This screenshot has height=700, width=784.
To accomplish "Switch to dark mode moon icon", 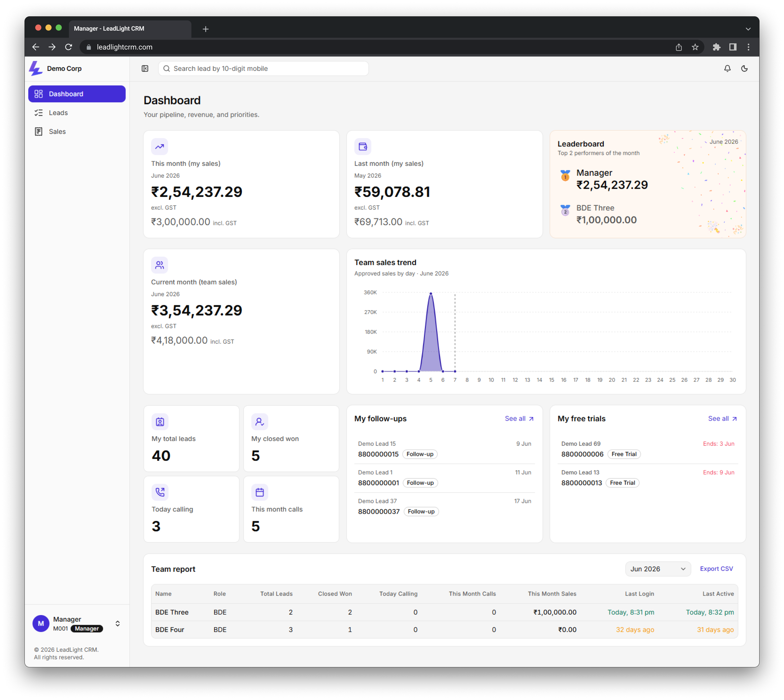I will click(x=744, y=68).
